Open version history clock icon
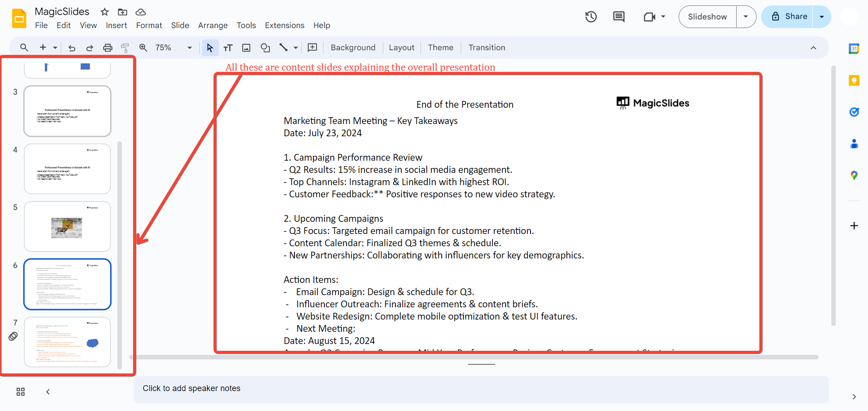The image size is (868, 411). point(591,17)
